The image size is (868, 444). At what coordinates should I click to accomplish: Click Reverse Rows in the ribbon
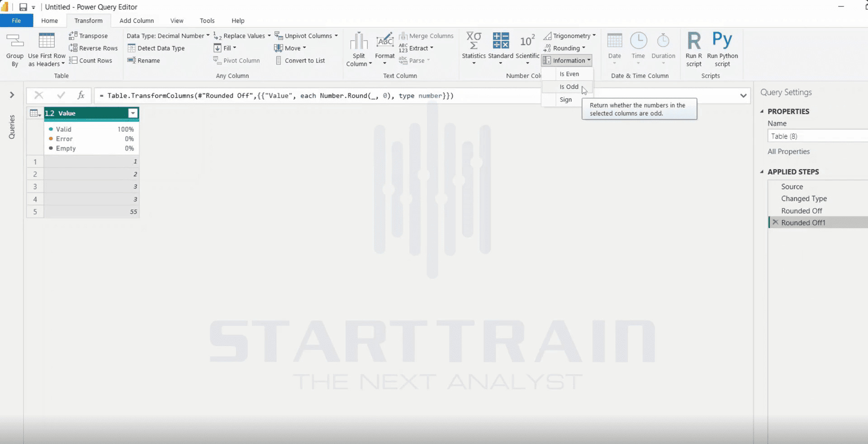coord(93,48)
